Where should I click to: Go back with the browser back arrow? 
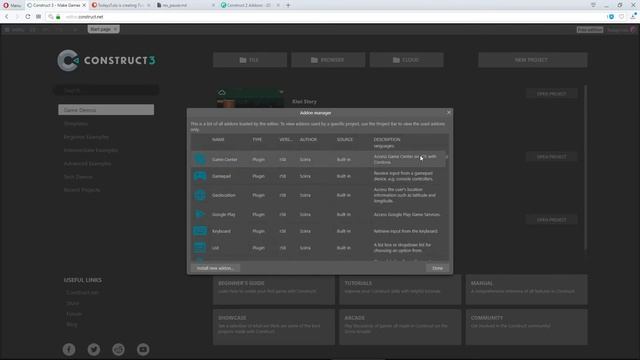[x=7, y=17]
